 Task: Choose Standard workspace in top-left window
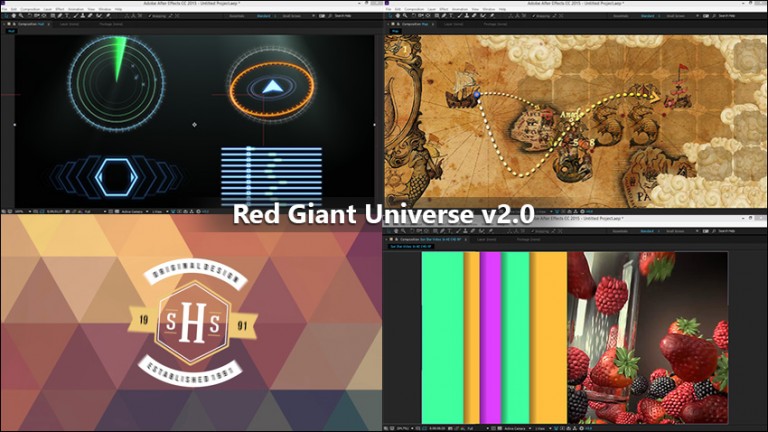click(264, 16)
